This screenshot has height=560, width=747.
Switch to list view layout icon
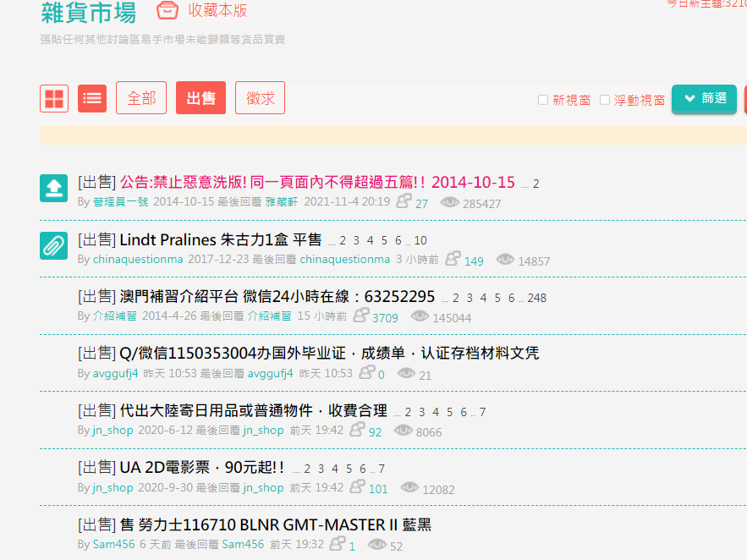pyautogui.click(x=92, y=98)
